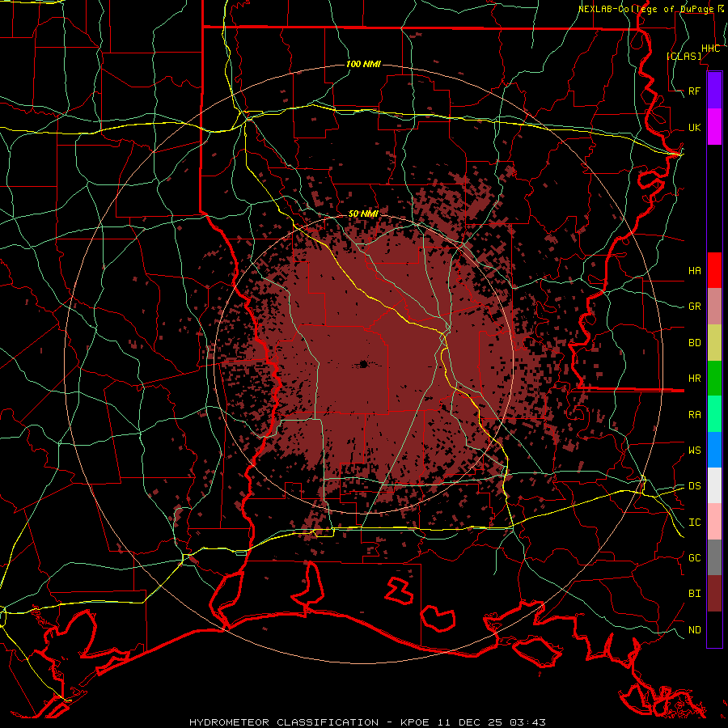
Task: Click the "HR" legend label
Action: pos(695,379)
